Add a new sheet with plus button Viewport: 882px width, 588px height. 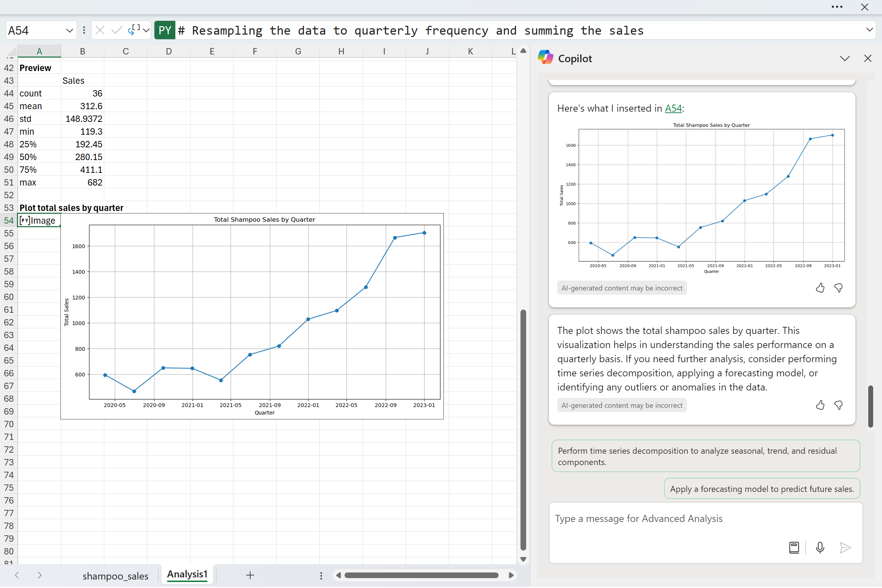click(250, 575)
